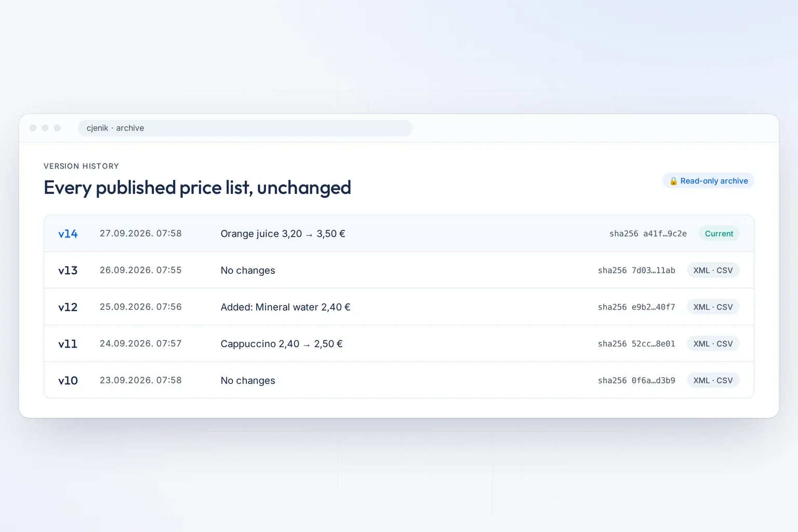The height and width of the screenshot is (532, 798).
Task: Select hash sha256 0f6a…d3b9
Action: click(636, 380)
